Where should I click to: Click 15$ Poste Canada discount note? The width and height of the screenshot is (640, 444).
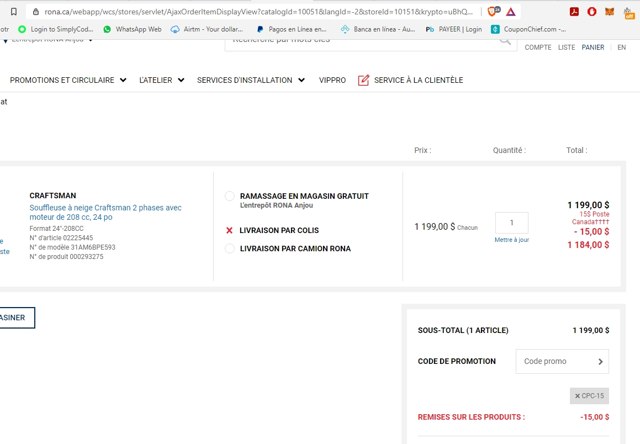(x=591, y=218)
